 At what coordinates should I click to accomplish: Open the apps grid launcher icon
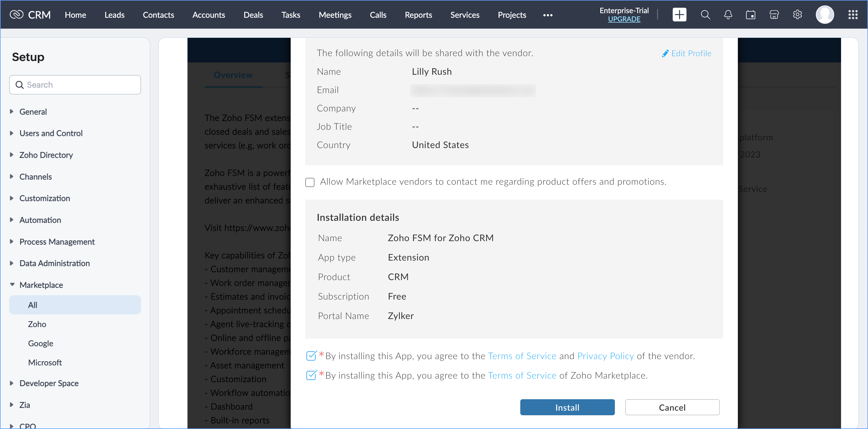[853, 15]
